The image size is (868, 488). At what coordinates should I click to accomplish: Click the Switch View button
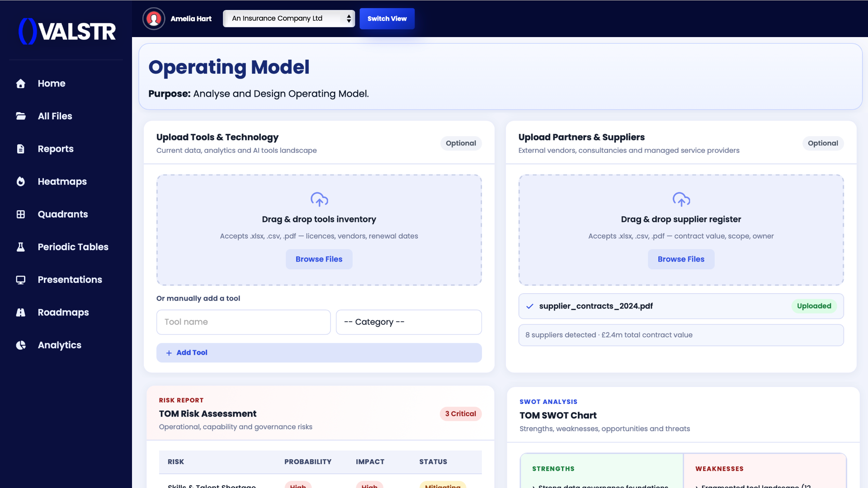tap(387, 19)
